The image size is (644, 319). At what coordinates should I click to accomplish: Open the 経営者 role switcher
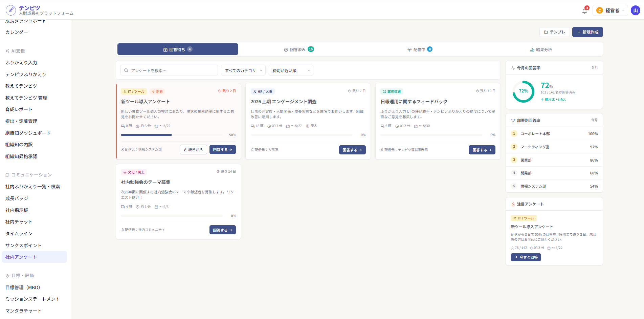click(x=610, y=10)
